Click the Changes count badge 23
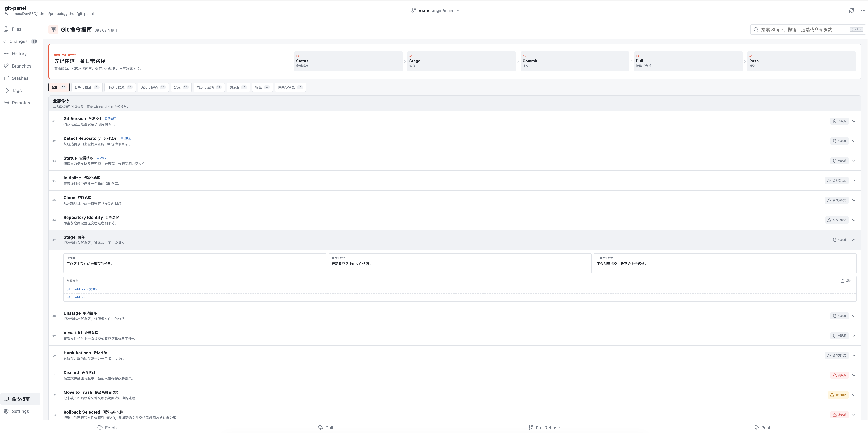The width and height of the screenshot is (868, 433). [34, 41]
